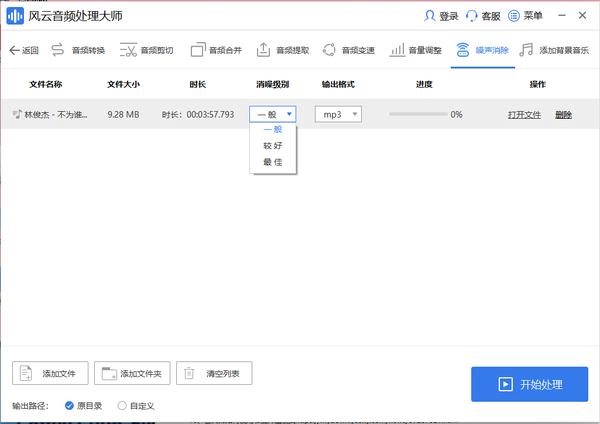This screenshot has height=424, width=600.
Task: Click the 添加背景音乐 music note icon
Action: point(526,50)
